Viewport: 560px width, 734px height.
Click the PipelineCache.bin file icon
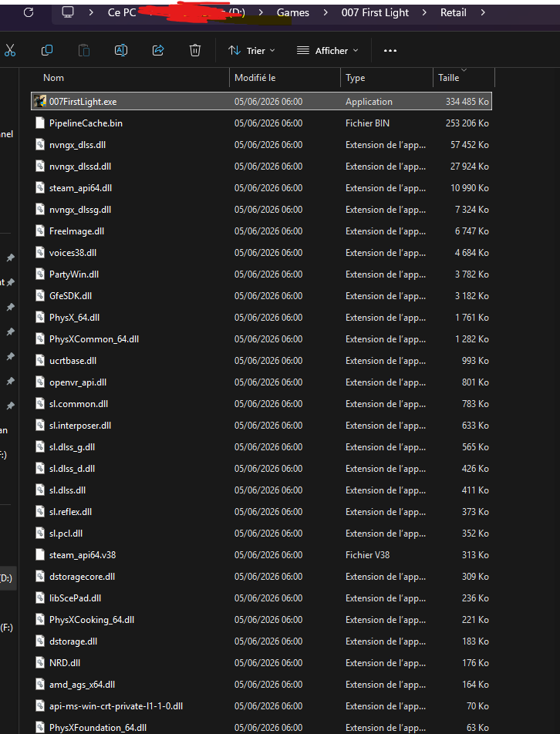40,123
